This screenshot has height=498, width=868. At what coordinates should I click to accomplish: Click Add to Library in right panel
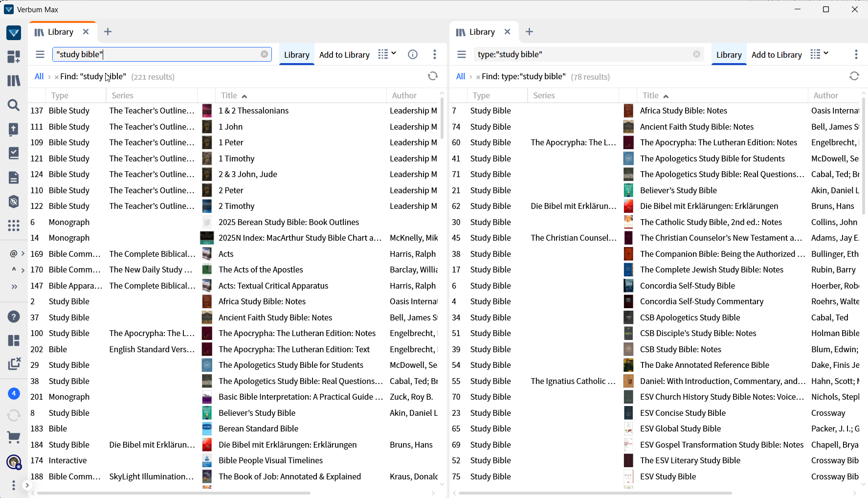coord(777,55)
